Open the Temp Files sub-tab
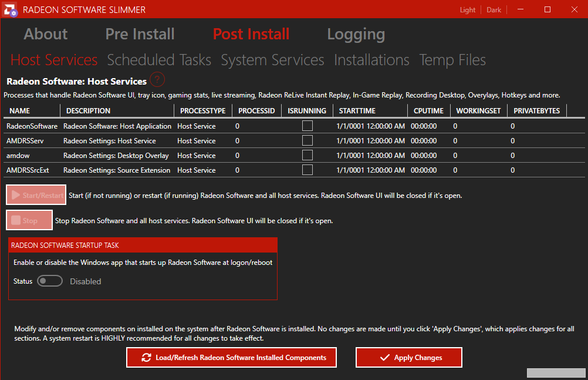 point(452,60)
